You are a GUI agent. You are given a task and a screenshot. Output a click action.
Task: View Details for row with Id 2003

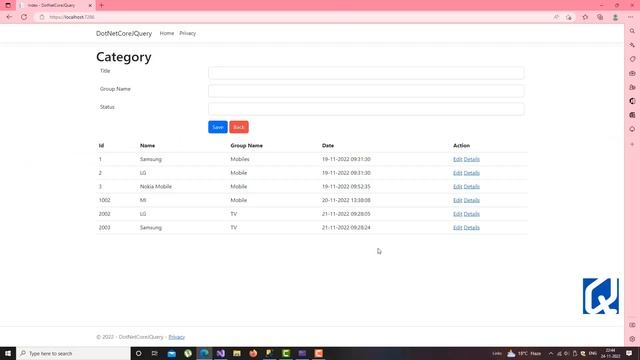pyautogui.click(x=471, y=228)
